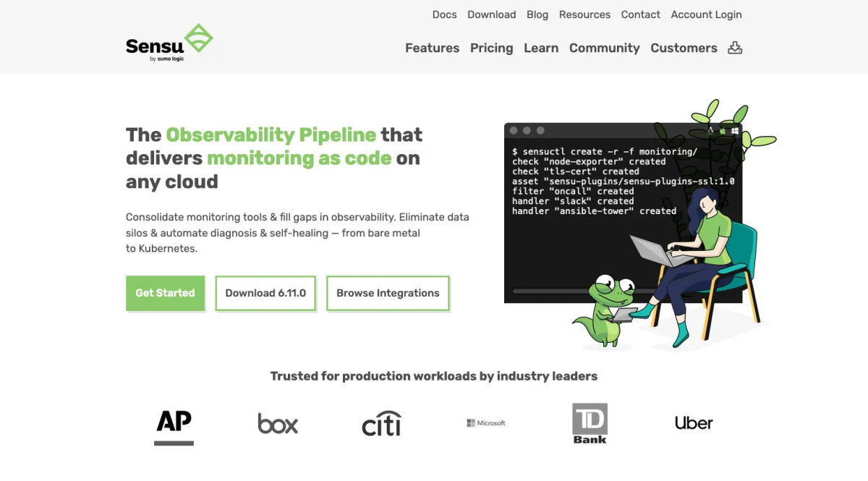Click terminal line handler "ansible-tower" created
868x481 pixels.
coord(595,211)
